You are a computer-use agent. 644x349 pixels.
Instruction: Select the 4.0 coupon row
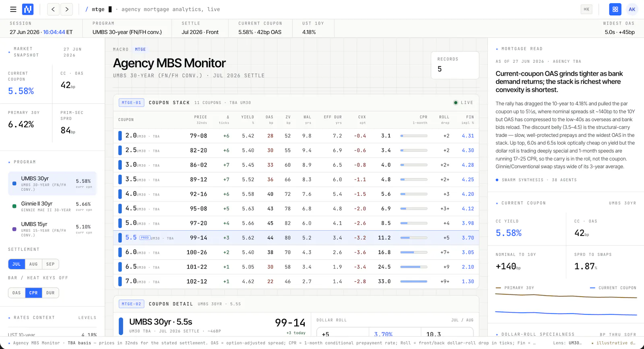tap(296, 194)
